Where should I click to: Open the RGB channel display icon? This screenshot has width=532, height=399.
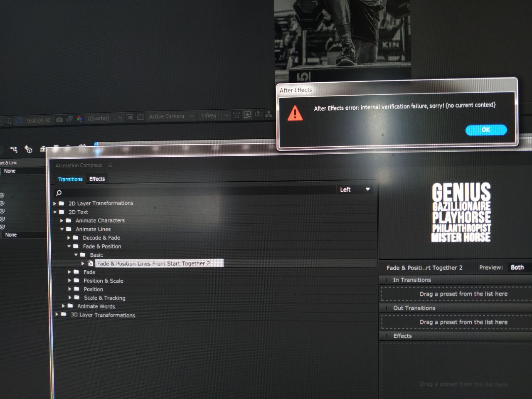coord(79,119)
